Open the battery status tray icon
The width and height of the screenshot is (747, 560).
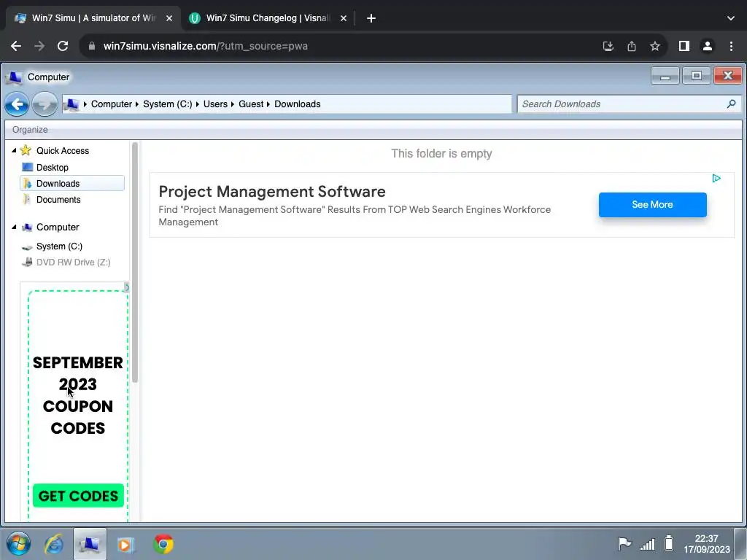669,543
